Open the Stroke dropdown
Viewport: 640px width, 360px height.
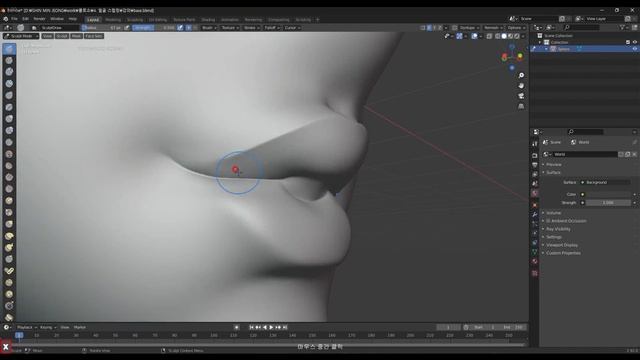point(251,28)
